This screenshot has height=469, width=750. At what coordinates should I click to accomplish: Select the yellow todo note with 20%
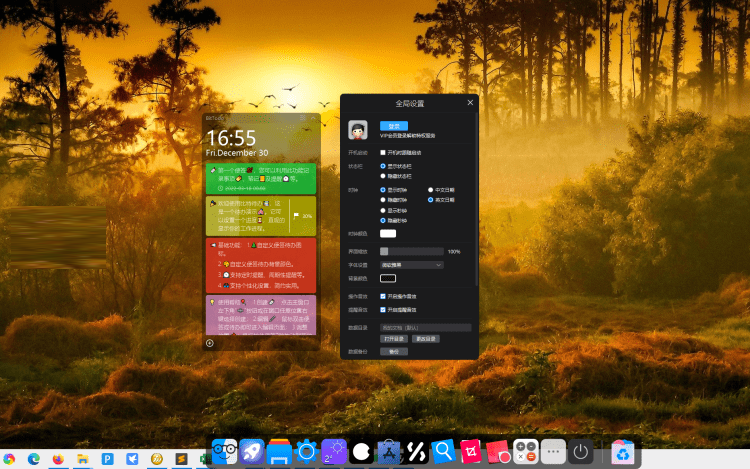point(261,216)
